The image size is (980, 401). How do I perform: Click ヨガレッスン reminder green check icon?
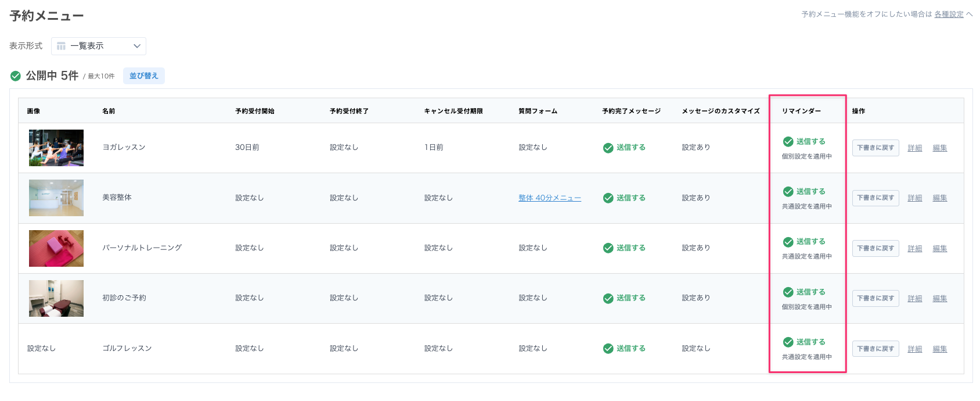(788, 142)
